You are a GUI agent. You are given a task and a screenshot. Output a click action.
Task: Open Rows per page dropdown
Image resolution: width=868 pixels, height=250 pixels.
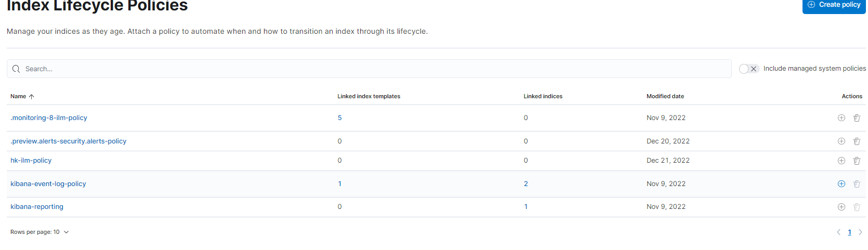pos(40,232)
